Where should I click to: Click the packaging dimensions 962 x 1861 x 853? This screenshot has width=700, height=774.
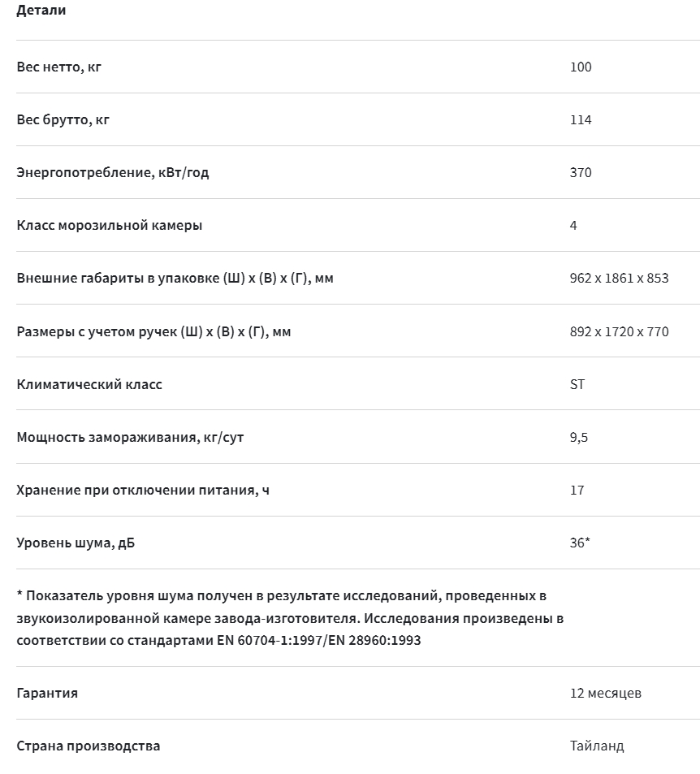point(619,278)
